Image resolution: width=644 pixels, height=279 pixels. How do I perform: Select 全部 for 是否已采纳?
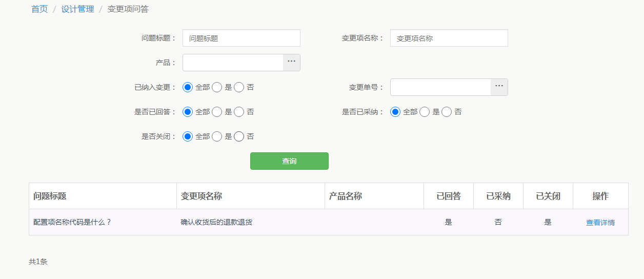pos(395,112)
